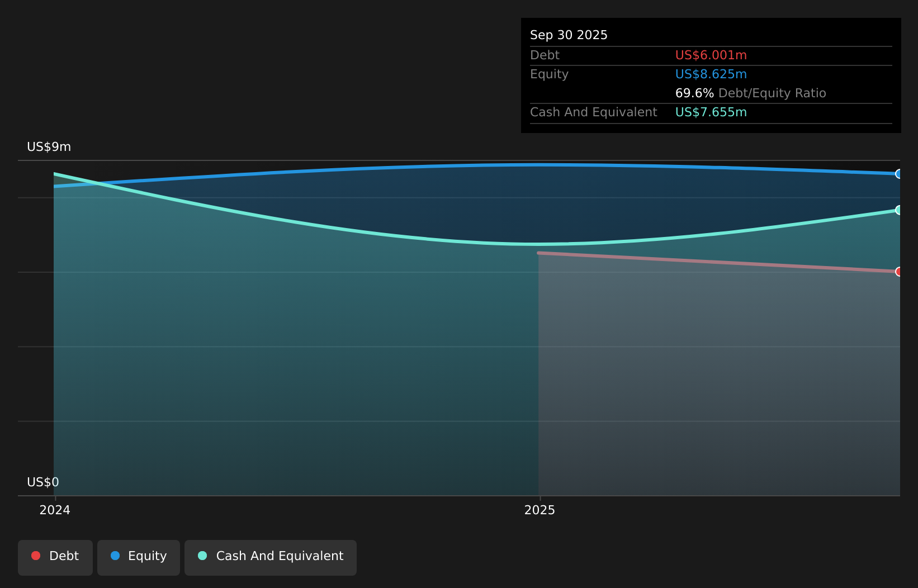The image size is (918, 588).
Task: Toggle the Debt legend button
Action: pos(55,557)
